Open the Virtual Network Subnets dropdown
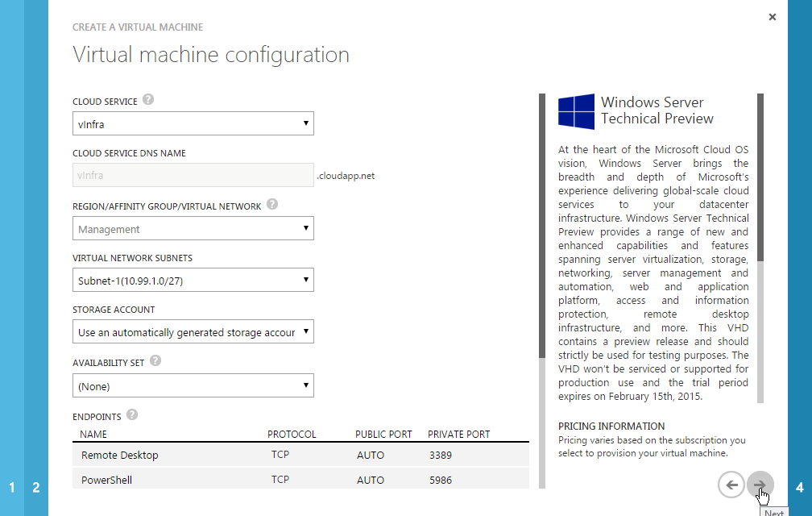The width and height of the screenshot is (812, 516). pyautogui.click(x=193, y=280)
